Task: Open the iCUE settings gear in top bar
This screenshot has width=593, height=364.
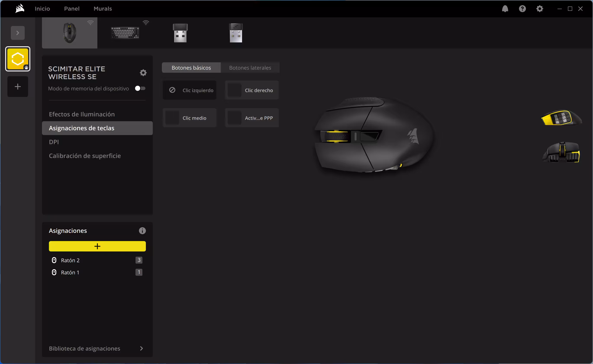Action: 540,9
